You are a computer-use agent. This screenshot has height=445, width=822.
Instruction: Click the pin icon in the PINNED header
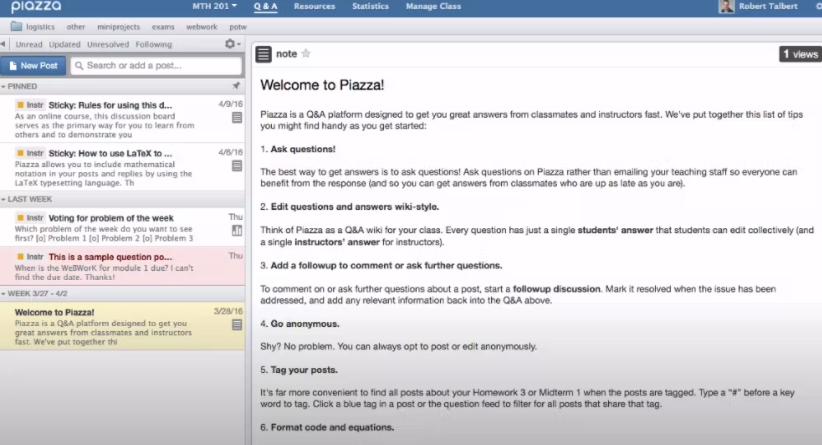pos(236,85)
